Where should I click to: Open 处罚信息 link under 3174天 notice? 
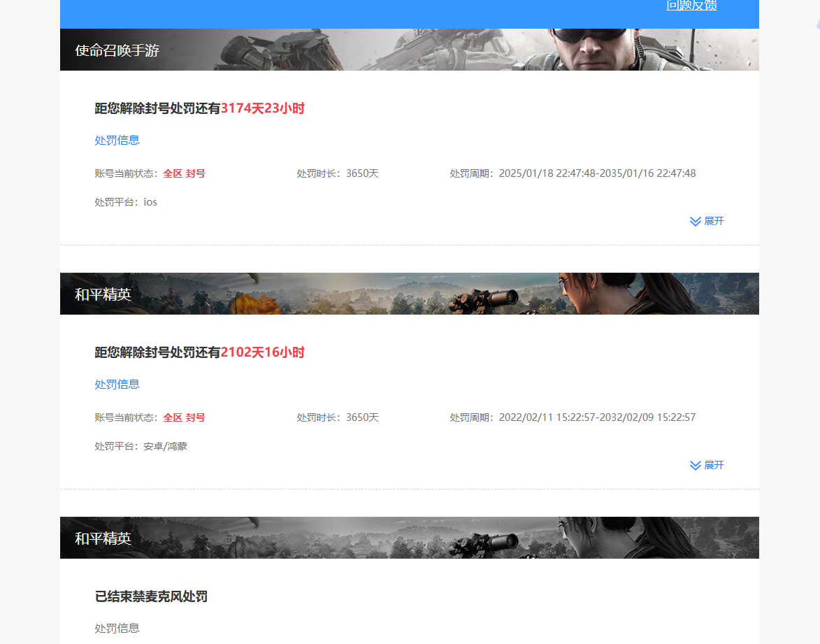(x=117, y=141)
